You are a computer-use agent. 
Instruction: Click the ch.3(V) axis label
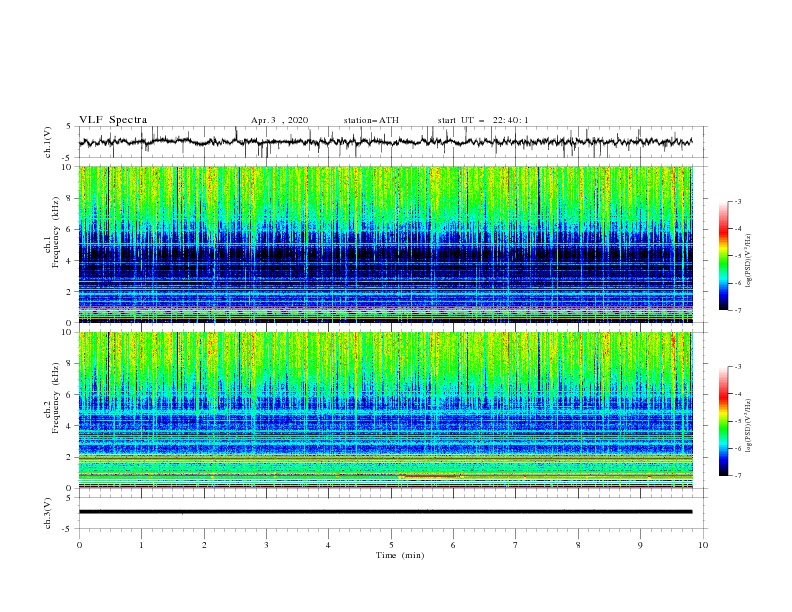coord(48,513)
